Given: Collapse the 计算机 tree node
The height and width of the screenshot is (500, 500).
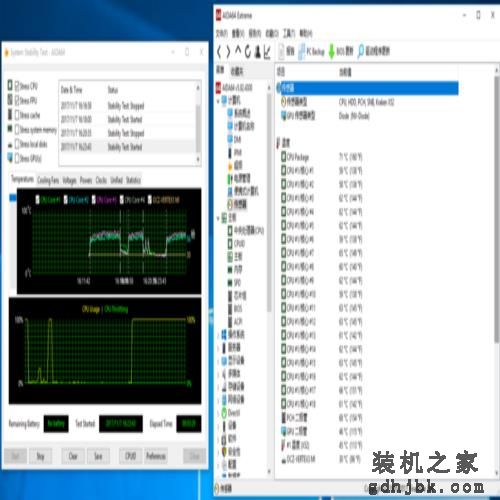Looking at the screenshot, I should (219, 100).
